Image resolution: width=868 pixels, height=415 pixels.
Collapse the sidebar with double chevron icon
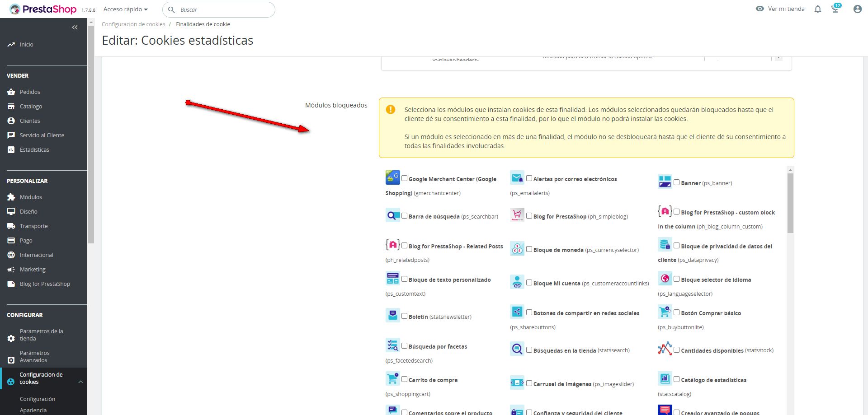pyautogui.click(x=75, y=28)
